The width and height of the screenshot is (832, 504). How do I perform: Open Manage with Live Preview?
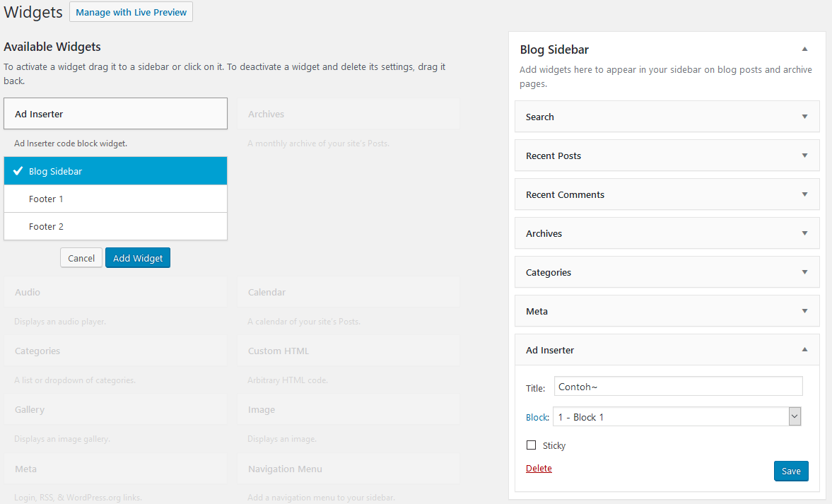point(131,11)
